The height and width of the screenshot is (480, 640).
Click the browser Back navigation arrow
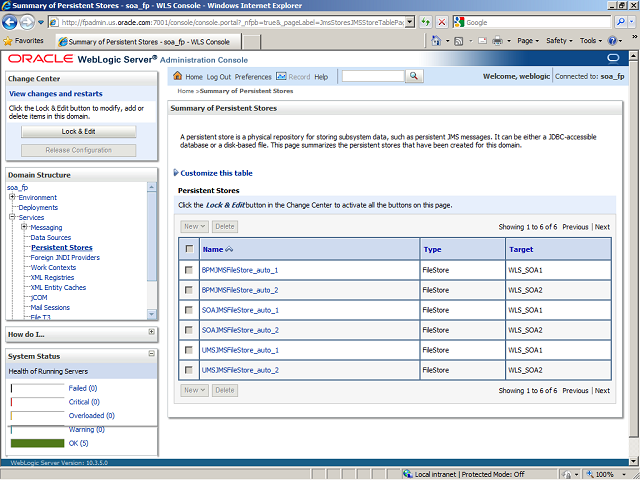click(x=16, y=21)
